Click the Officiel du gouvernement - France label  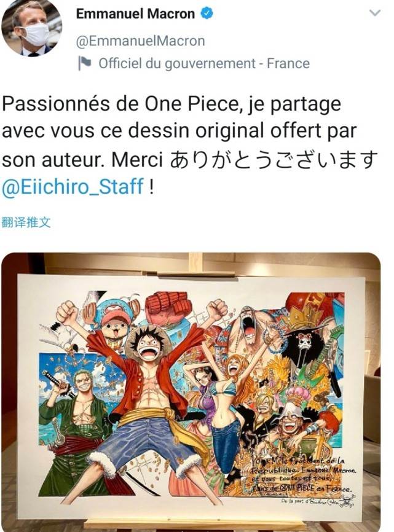tap(204, 63)
